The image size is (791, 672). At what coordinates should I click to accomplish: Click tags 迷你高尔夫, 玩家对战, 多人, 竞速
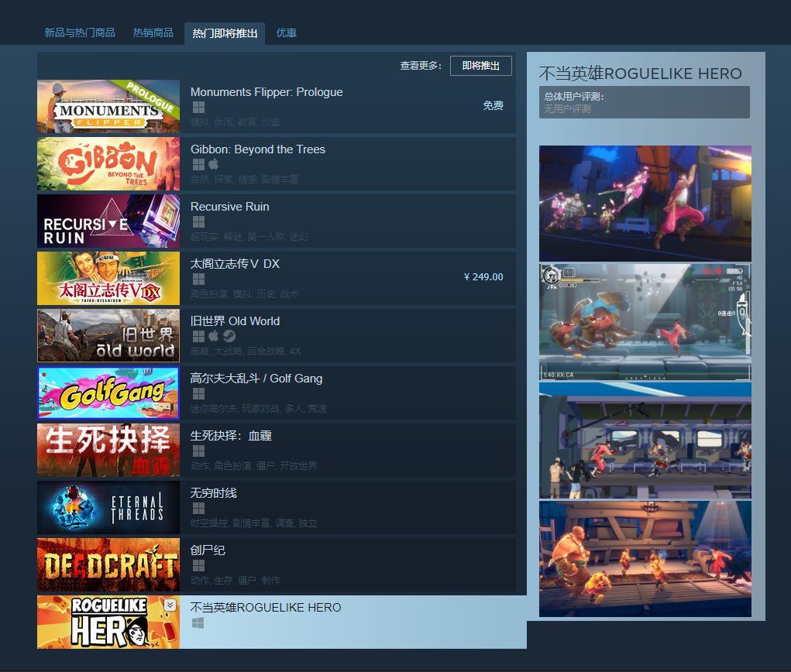pos(258,408)
